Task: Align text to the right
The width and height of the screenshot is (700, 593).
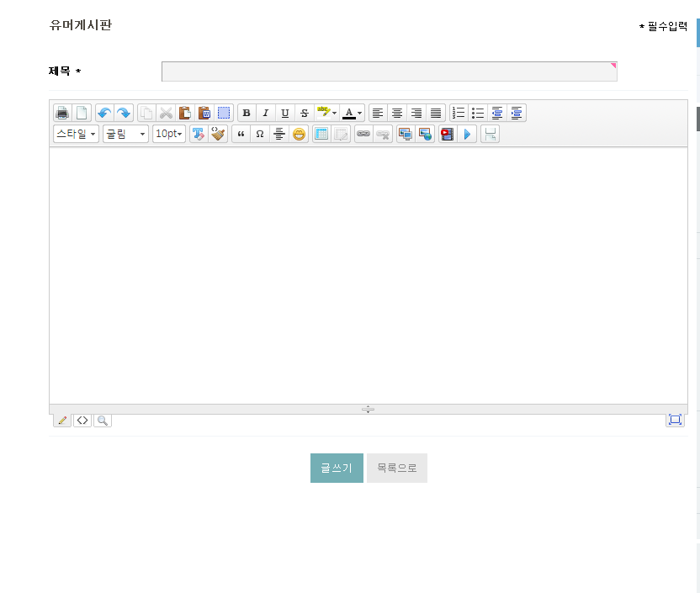Action: click(416, 113)
